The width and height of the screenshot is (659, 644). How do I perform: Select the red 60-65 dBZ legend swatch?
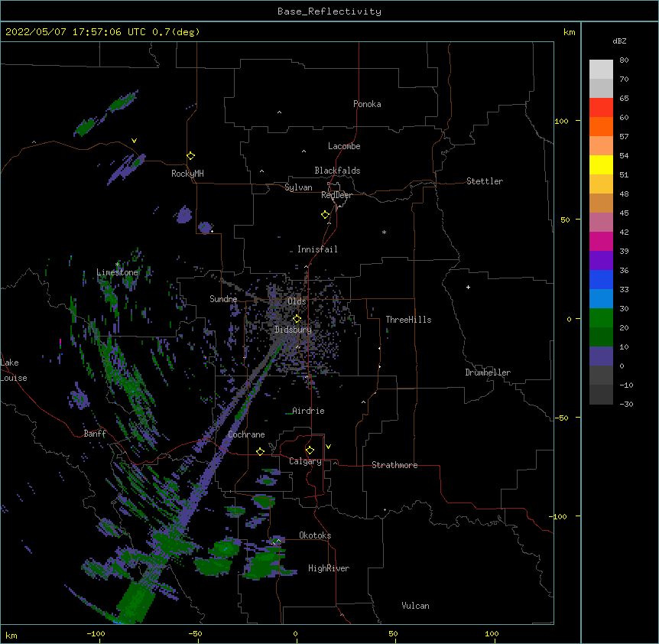click(x=601, y=108)
